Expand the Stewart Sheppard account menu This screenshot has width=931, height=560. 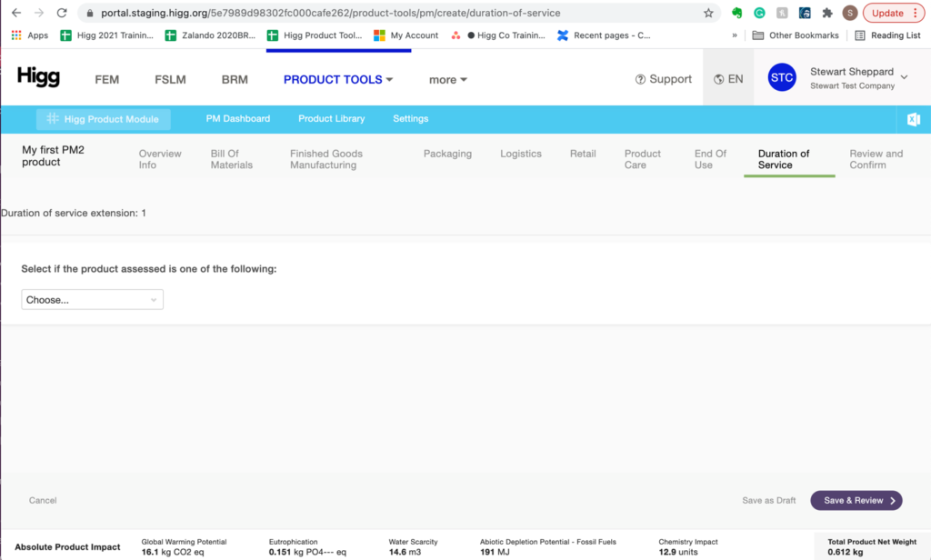coord(858,78)
